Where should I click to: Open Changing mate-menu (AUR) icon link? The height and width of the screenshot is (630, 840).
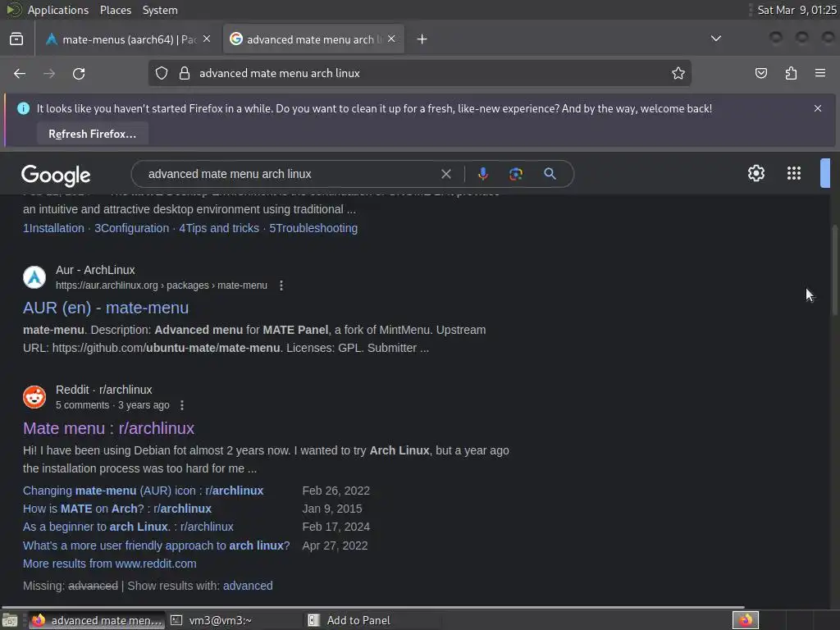coord(143,491)
